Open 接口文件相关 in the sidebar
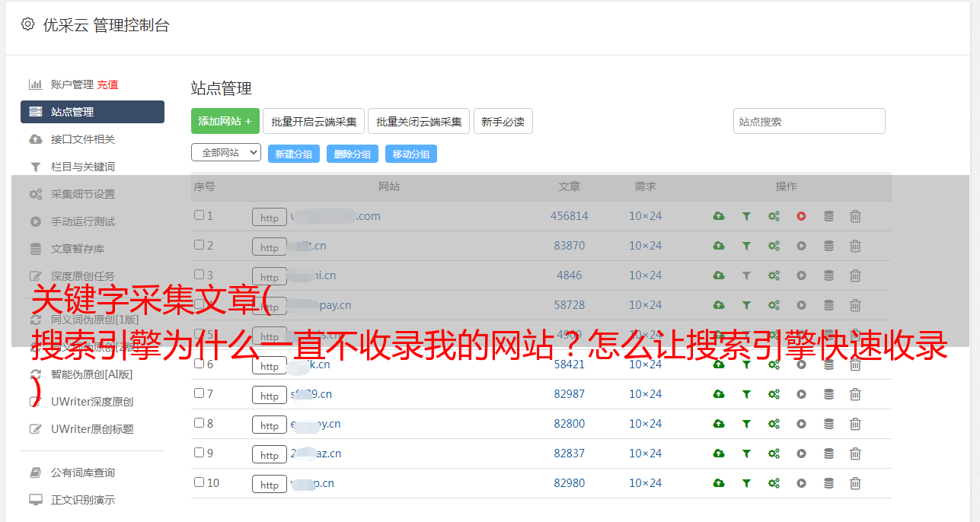The image size is (980, 522). (x=83, y=139)
